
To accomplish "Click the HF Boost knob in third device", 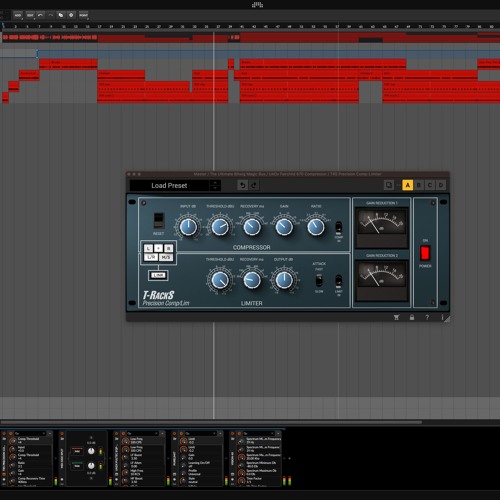I will (x=126, y=480).
